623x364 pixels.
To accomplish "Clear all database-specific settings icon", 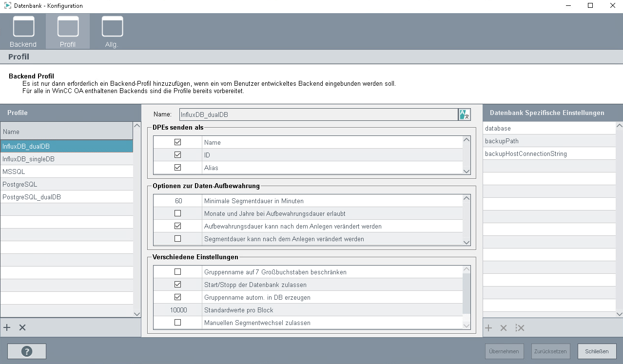I will click(520, 328).
